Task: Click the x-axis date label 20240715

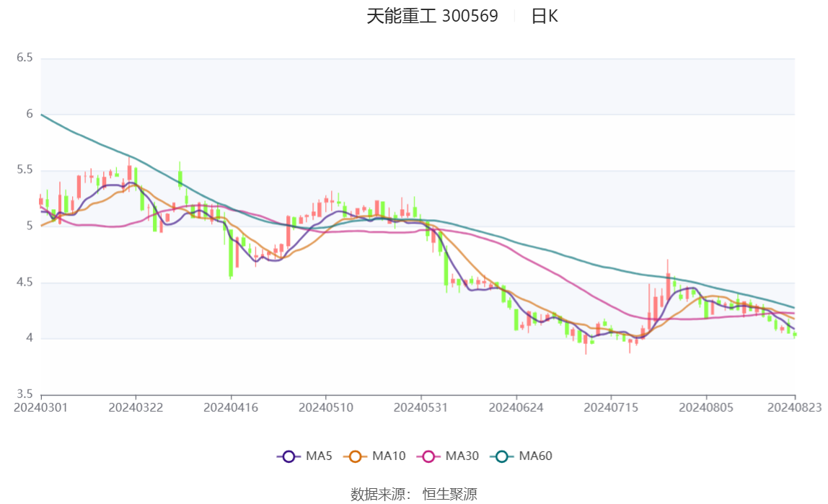Action: click(611, 407)
